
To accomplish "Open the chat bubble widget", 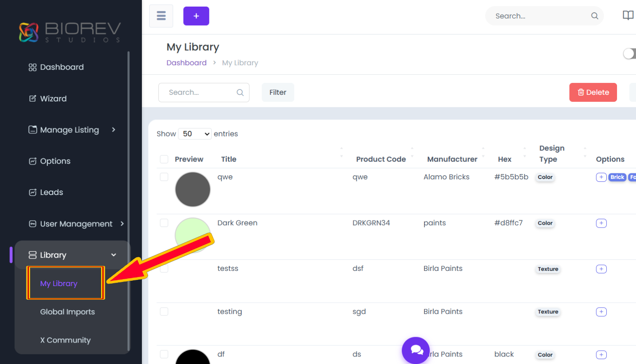I will (x=416, y=350).
